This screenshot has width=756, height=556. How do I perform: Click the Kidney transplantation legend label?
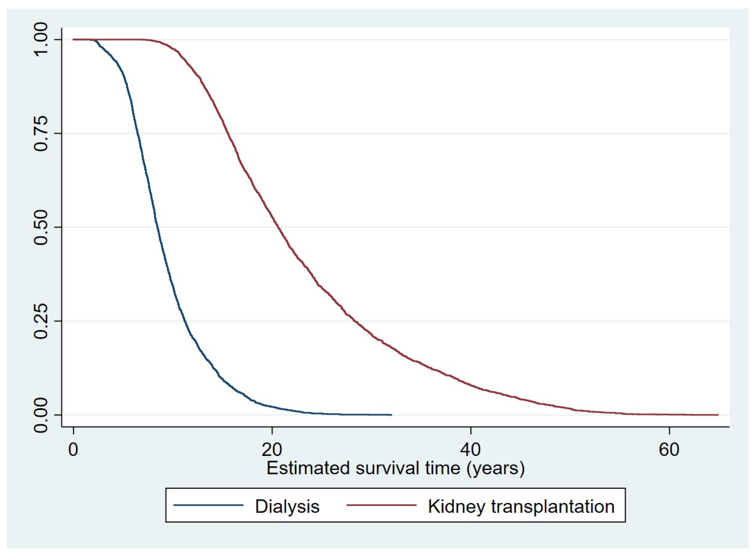pos(521,507)
